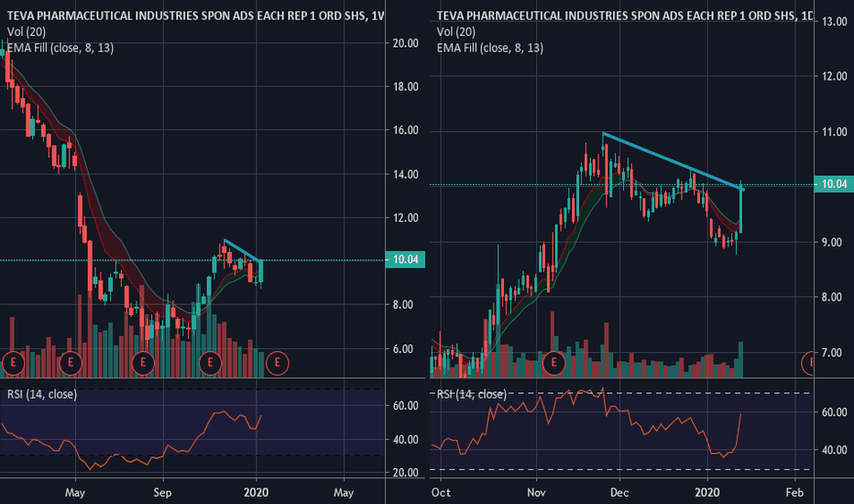Click the 12.00 price level on daily axis

(x=835, y=76)
